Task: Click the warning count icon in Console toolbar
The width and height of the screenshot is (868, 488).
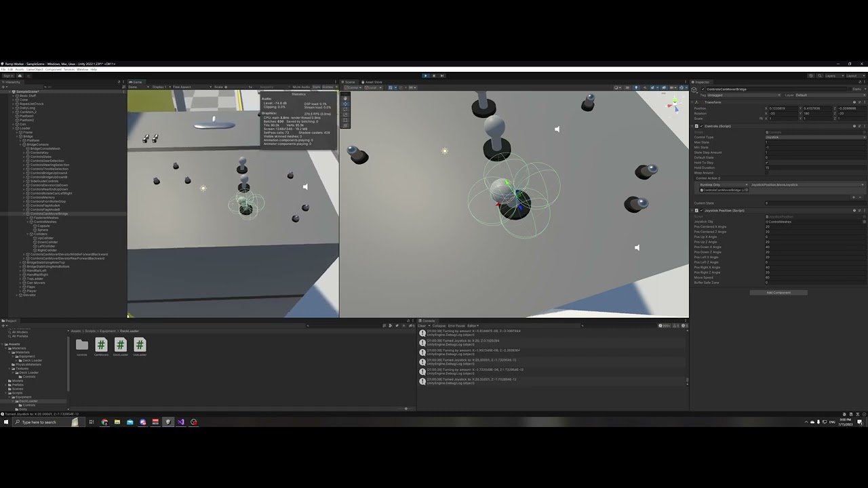Action: [x=675, y=325]
